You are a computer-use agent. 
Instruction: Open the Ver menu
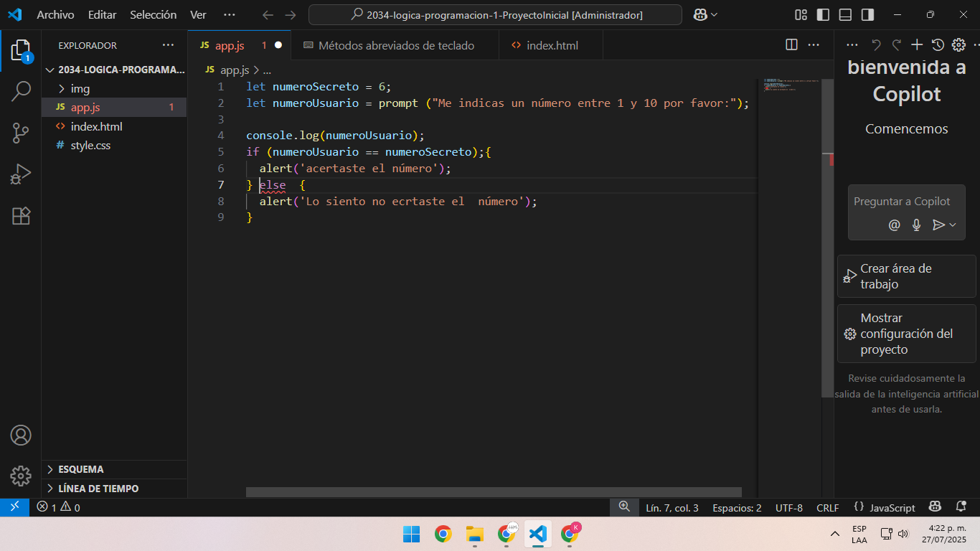click(198, 14)
